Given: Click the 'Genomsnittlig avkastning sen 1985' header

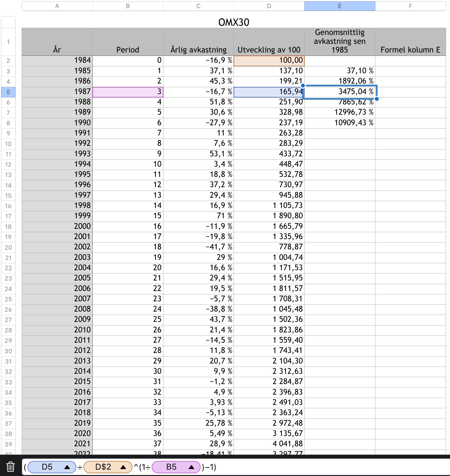Looking at the screenshot, I should tap(340, 42).
